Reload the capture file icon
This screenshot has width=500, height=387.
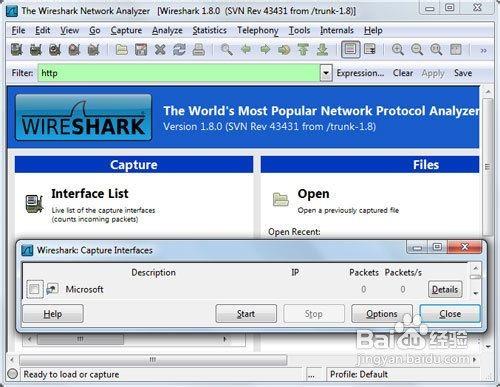tap(179, 50)
